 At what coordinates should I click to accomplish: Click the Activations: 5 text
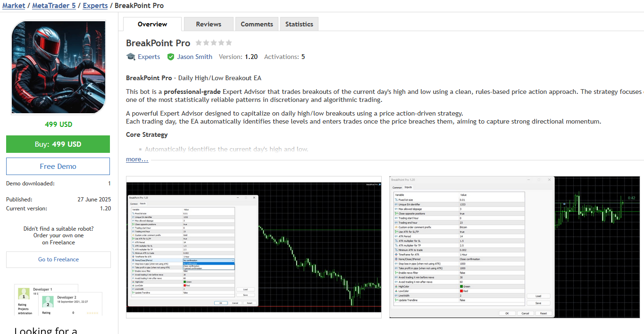pyautogui.click(x=284, y=57)
